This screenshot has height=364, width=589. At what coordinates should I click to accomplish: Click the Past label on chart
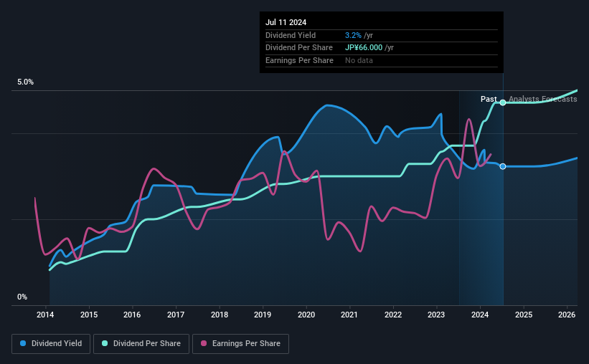(489, 99)
